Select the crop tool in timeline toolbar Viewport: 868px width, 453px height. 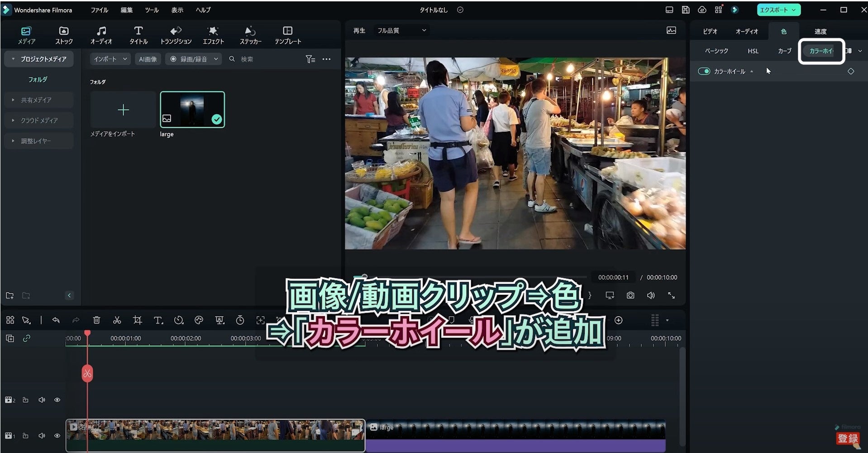click(138, 320)
